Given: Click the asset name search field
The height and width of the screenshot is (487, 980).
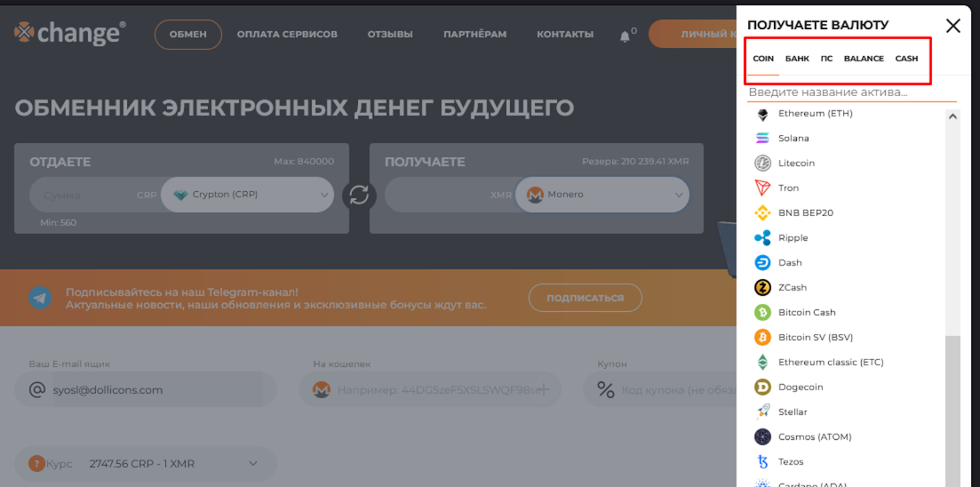Looking at the screenshot, I should (x=852, y=92).
